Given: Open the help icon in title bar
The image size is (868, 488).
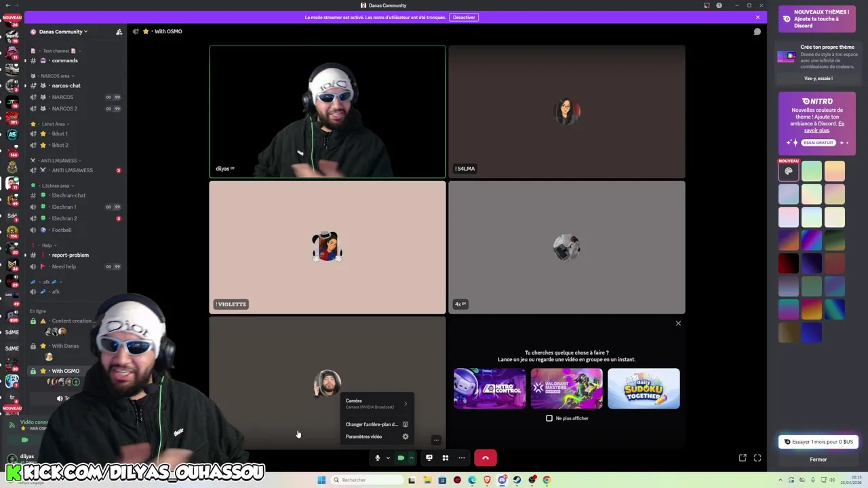Looking at the screenshot, I should tap(719, 5).
